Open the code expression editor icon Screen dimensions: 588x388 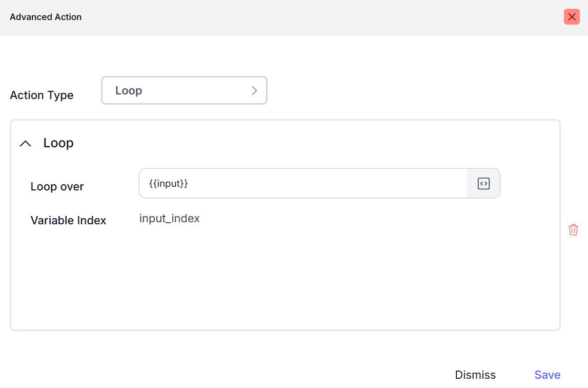pyautogui.click(x=483, y=183)
